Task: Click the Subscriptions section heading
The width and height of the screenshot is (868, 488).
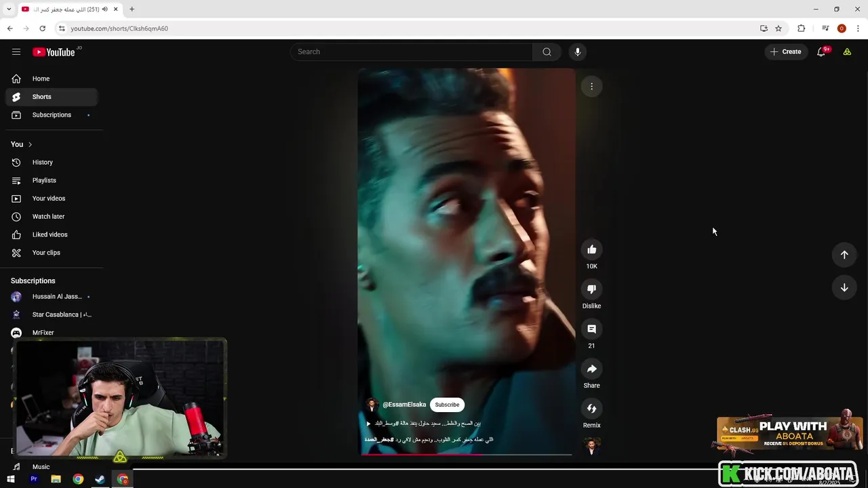Action: click(33, 281)
